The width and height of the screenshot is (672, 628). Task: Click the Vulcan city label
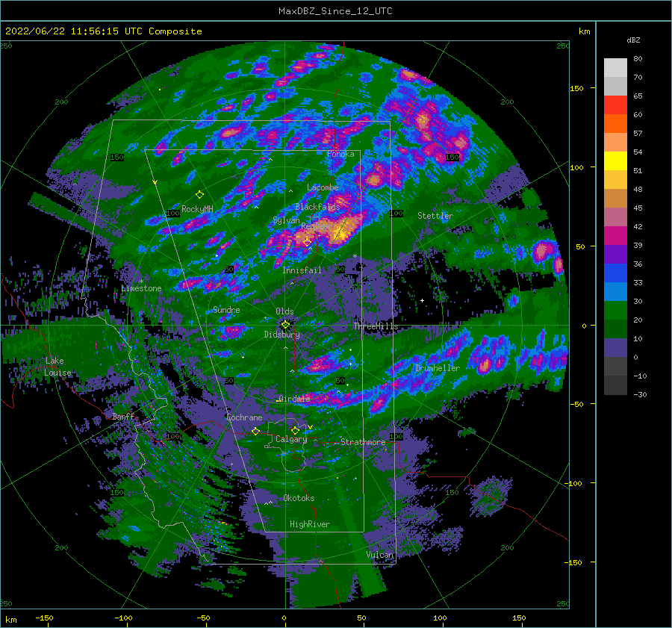(380, 555)
